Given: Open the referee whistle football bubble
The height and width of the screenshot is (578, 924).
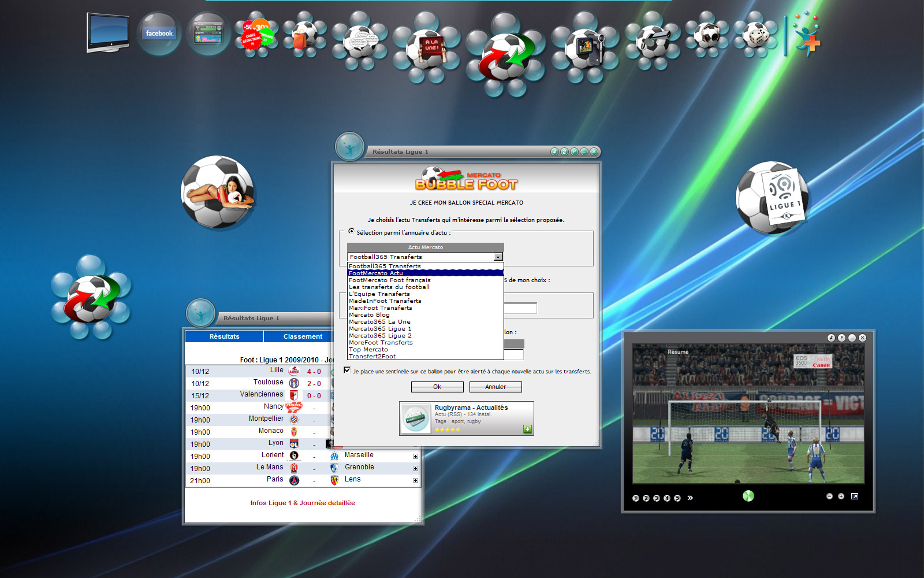Looking at the screenshot, I should pos(653,40).
